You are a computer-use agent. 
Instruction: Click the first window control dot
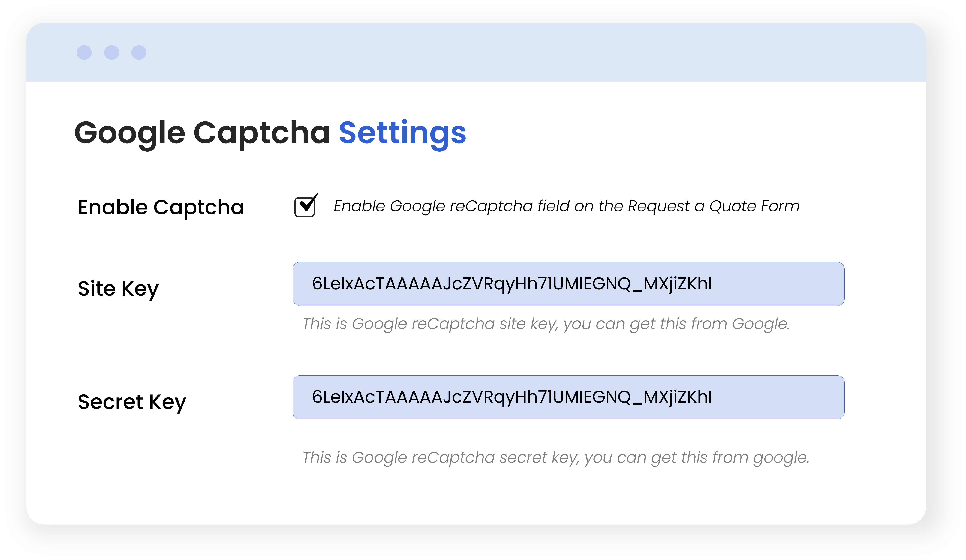(84, 52)
